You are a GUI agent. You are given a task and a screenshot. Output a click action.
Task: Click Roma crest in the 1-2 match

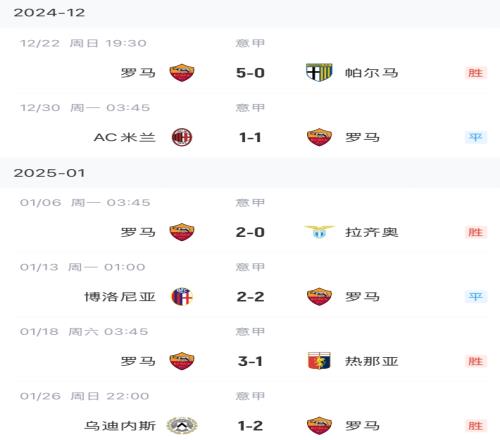point(319,425)
